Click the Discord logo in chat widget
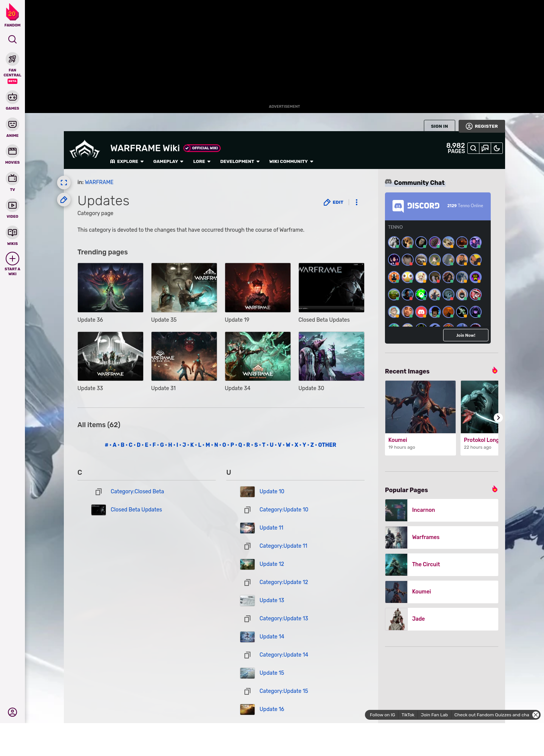Screen dimensions: 544x756 point(416,206)
